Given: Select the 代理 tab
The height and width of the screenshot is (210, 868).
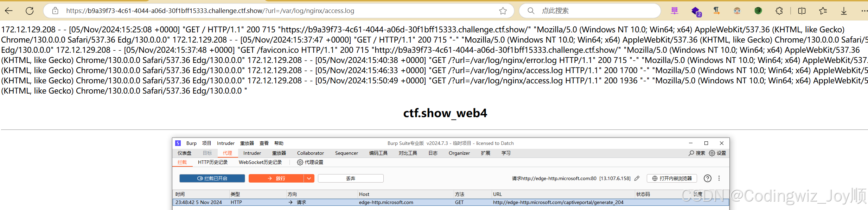Looking at the screenshot, I should point(228,153).
